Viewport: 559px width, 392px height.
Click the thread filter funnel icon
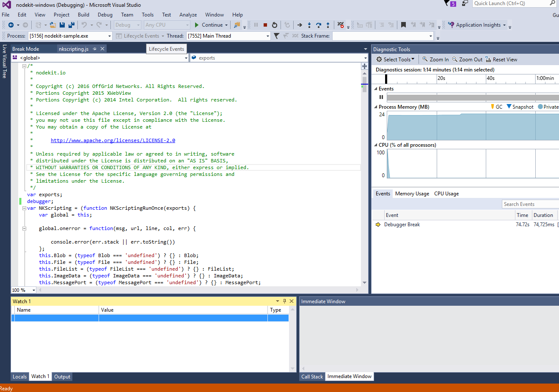point(276,36)
